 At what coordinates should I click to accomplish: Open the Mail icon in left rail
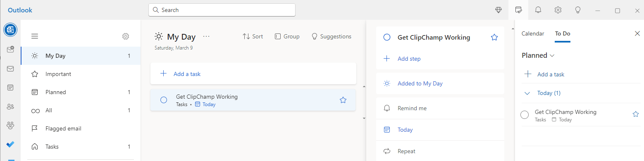point(10,69)
